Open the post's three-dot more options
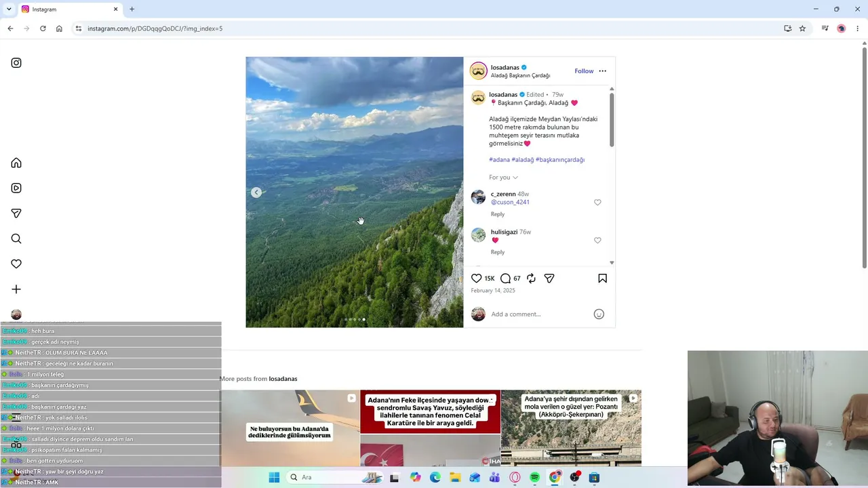 (x=603, y=71)
